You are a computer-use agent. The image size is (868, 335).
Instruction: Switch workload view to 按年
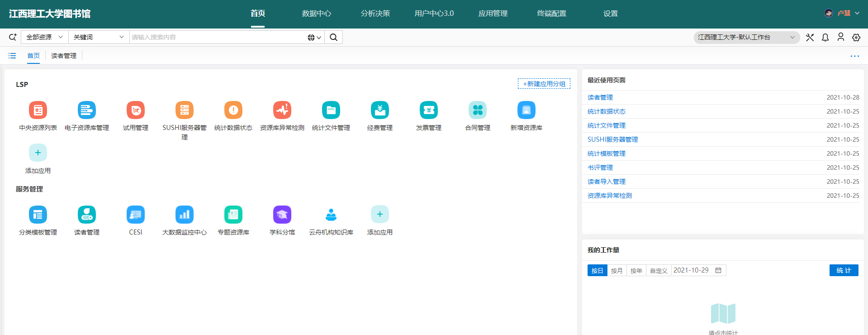point(636,271)
